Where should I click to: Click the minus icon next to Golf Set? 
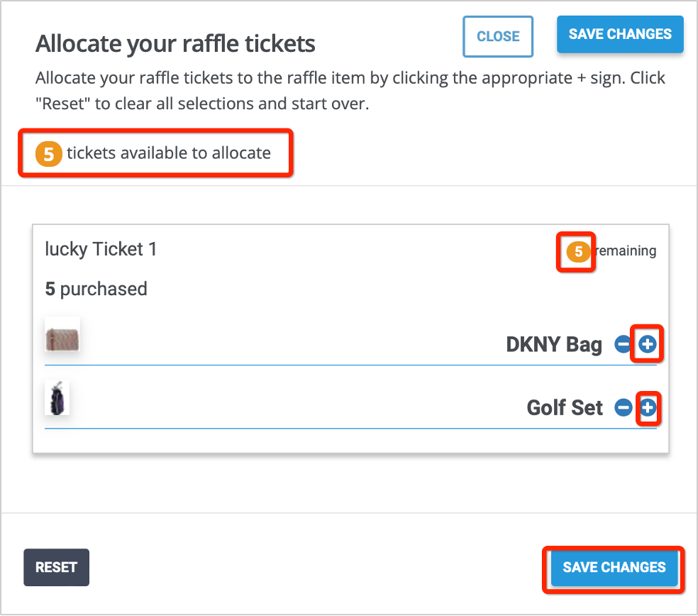622,407
